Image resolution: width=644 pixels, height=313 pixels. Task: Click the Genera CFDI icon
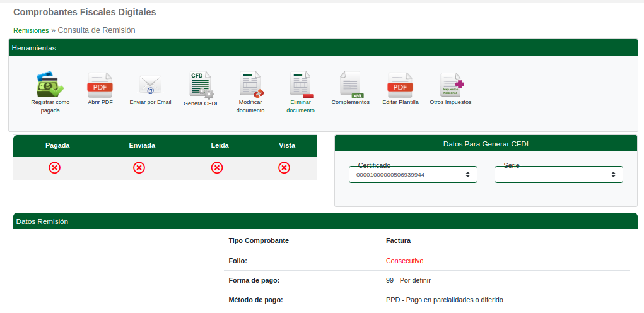201,85
